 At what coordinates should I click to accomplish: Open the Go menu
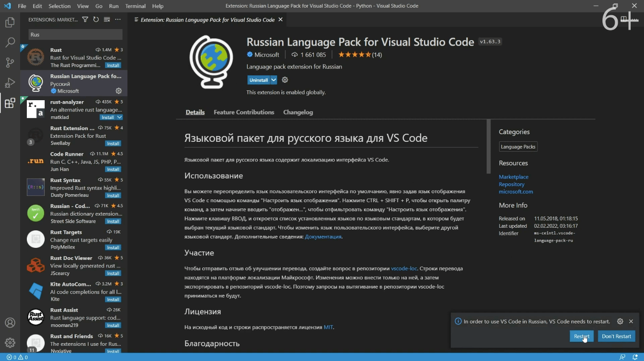(99, 6)
